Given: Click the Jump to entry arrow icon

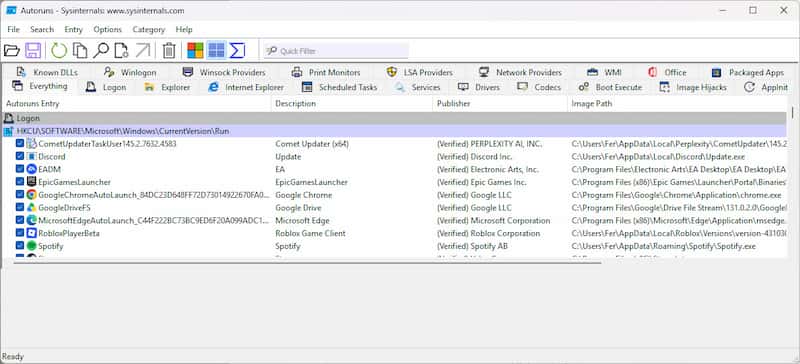Looking at the screenshot, I should 143,51.
